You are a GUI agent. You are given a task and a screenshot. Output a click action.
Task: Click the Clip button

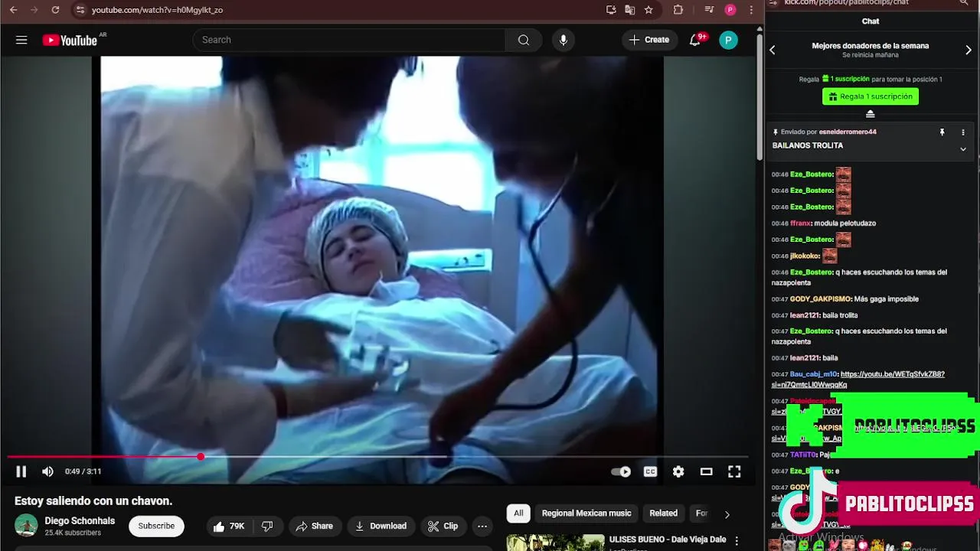point(443,526)
